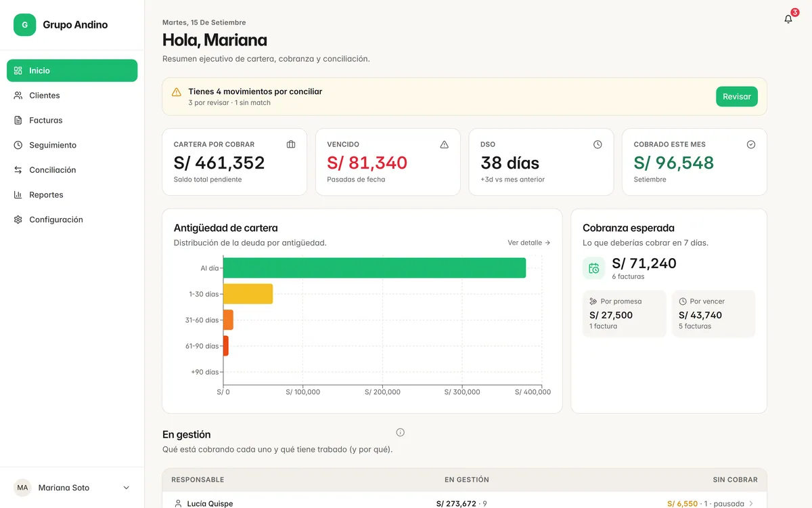This screenshot has height=508, width=812.
Task: Click the Tienes 4 movimientos por conciliar text
Action: coord(255,91)
